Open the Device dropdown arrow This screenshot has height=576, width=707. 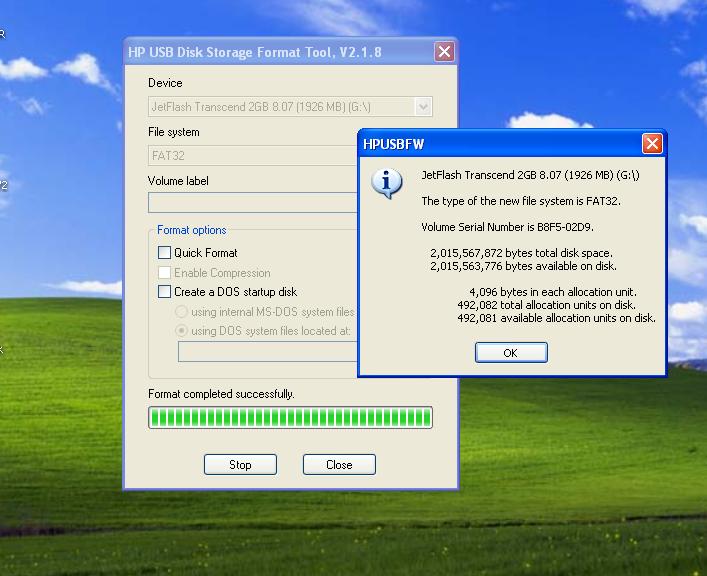click(x=423, y=107)
